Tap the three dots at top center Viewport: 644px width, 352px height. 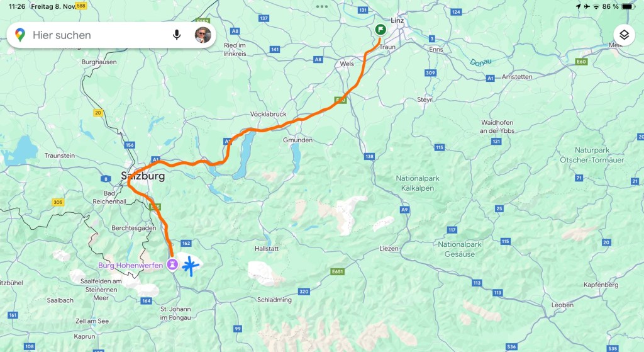[322, 6]
